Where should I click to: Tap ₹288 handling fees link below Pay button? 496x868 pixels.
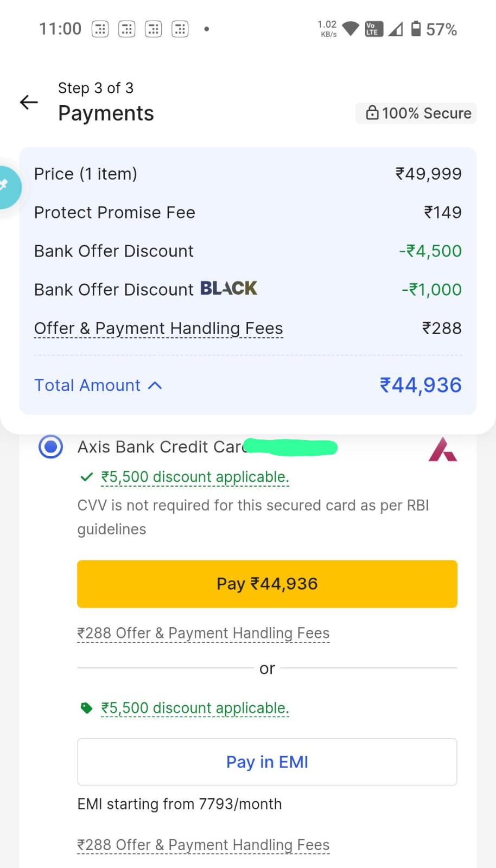coord(203,633)
